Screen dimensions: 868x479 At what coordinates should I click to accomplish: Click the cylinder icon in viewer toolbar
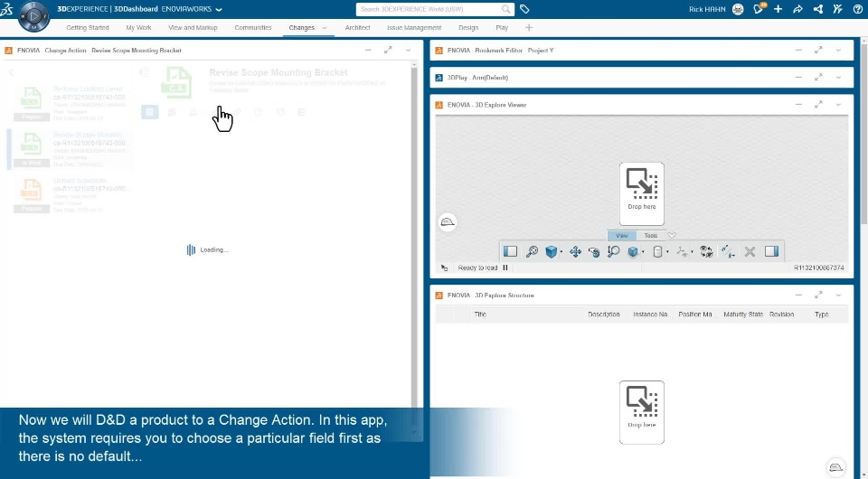tap(657, 251)
